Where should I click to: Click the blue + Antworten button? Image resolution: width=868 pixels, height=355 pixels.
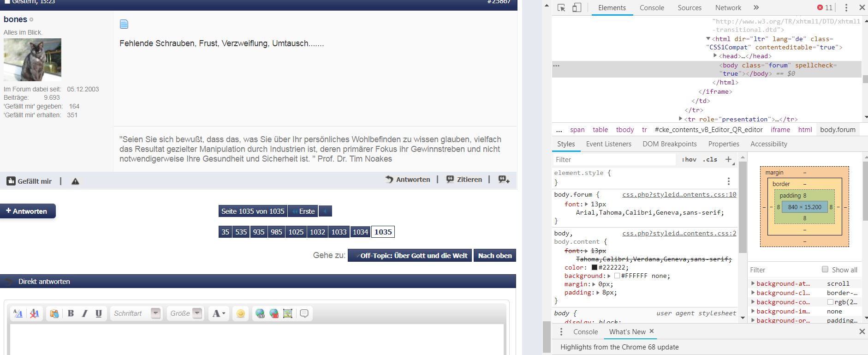tap(28, 211)
